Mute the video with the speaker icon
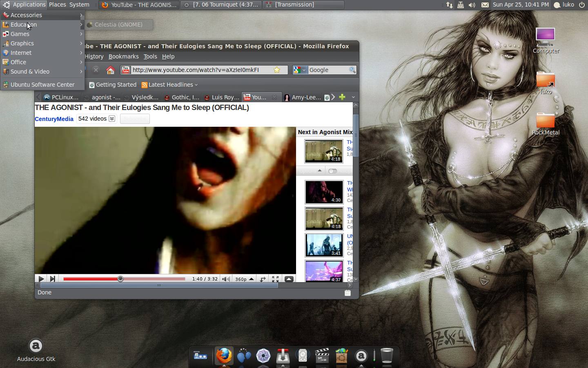The image size is (588, 368). point(226,279)
